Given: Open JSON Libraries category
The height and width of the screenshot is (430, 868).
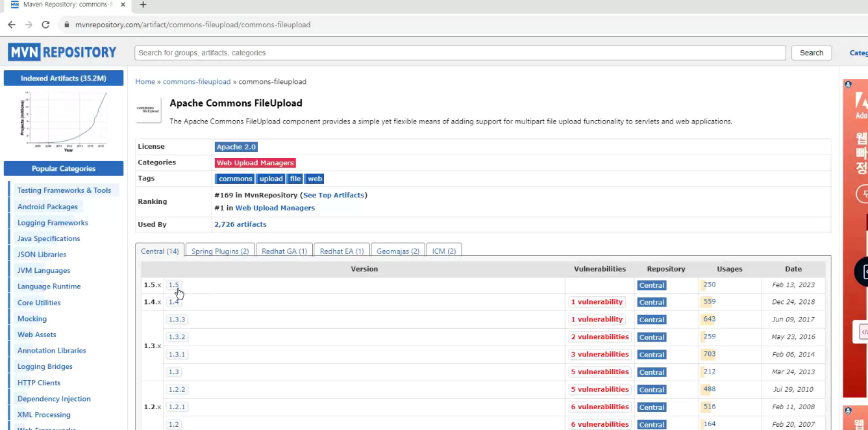Looking at the screenshot, I should 42,255.
